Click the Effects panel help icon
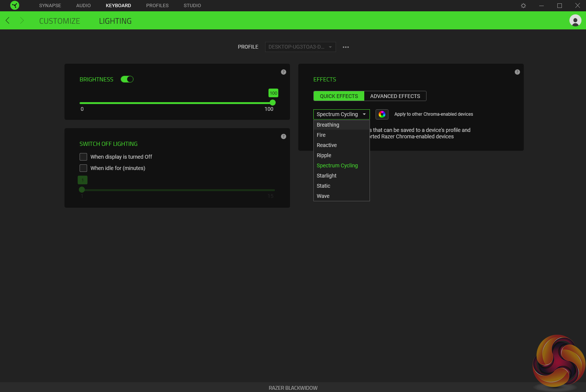 coord(517,72)
